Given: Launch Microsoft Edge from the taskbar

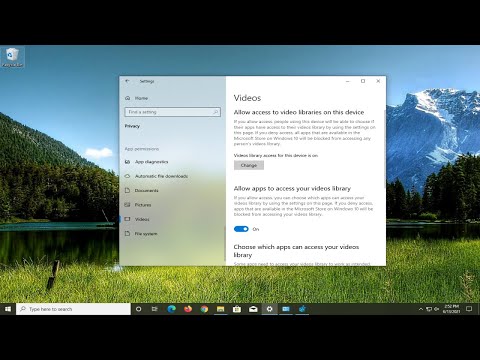Looking at the screenshot, I should click(x=171, y=309).
